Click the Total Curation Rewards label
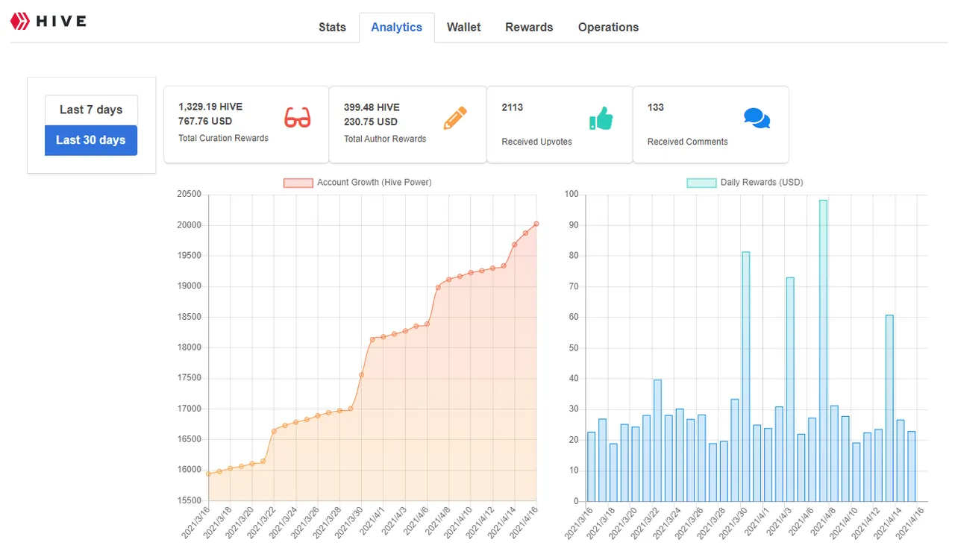The height and width of the screenshot is (560, 955). 224,138
